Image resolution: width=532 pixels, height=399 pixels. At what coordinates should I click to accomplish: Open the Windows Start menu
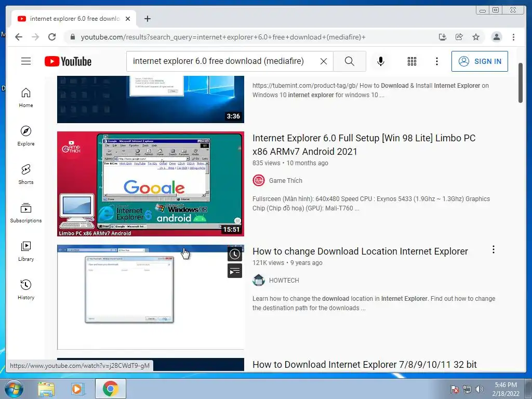pyautogui.click(x=14, y=389)
